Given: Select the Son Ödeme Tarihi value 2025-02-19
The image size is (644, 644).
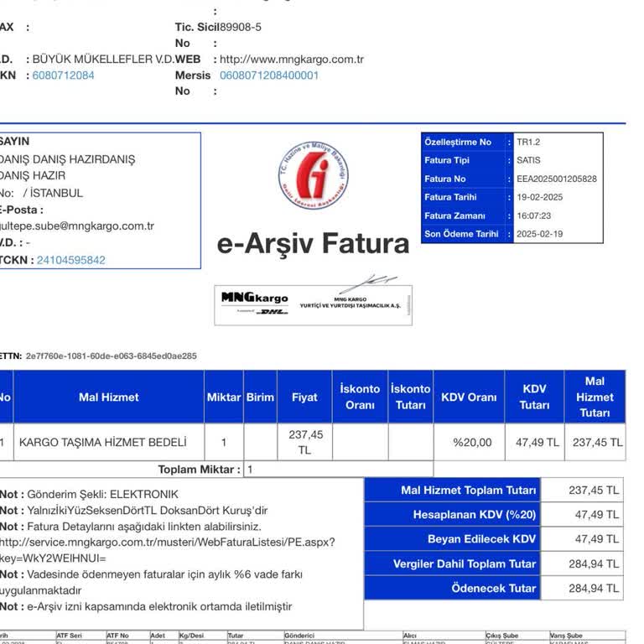Looking at the screenshot, I should click(540, 234).
